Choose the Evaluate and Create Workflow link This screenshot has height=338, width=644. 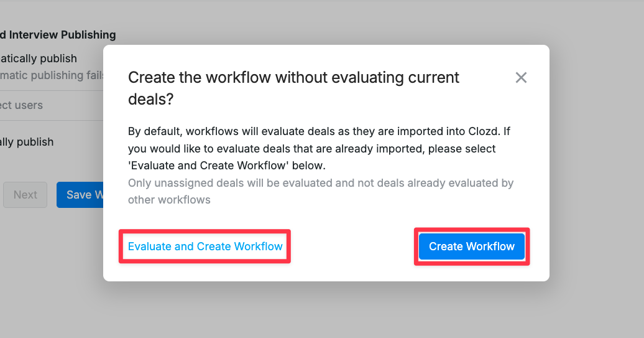pyautogui.click(x=205, y=246)
